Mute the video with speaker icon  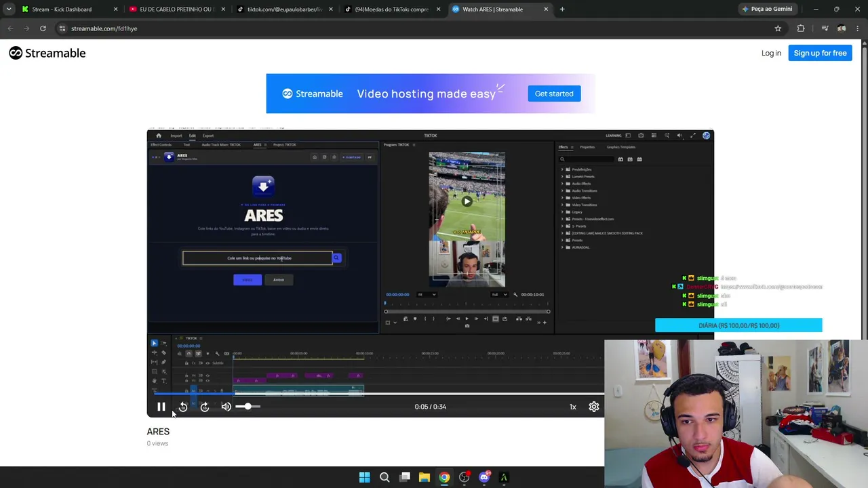(x=226, y=407)
